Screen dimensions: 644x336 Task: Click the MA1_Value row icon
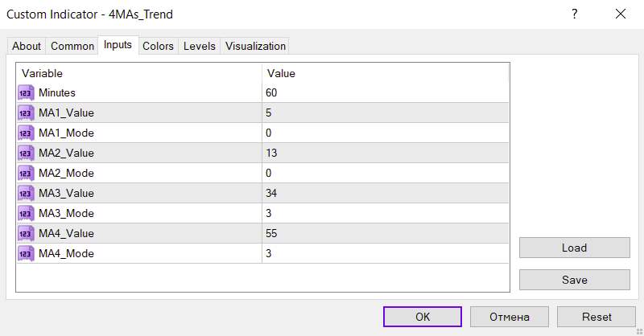pyautogui.click(x=25, y=113)
